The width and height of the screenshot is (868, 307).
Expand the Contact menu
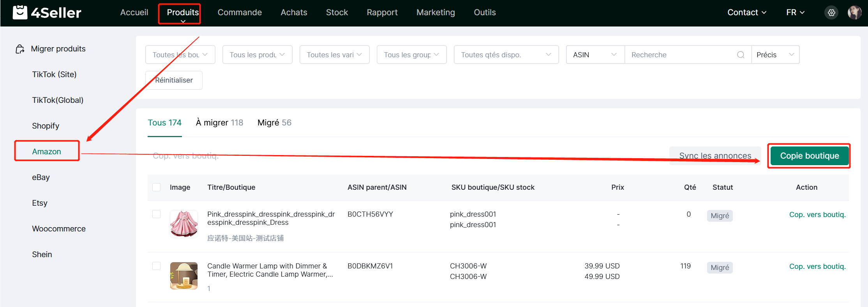point(747,12)
